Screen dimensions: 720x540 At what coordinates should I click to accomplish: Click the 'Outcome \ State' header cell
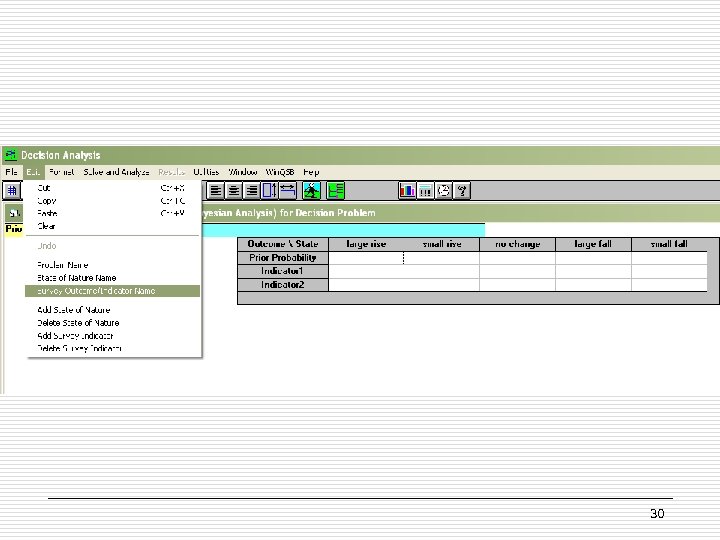coord(283,244)
